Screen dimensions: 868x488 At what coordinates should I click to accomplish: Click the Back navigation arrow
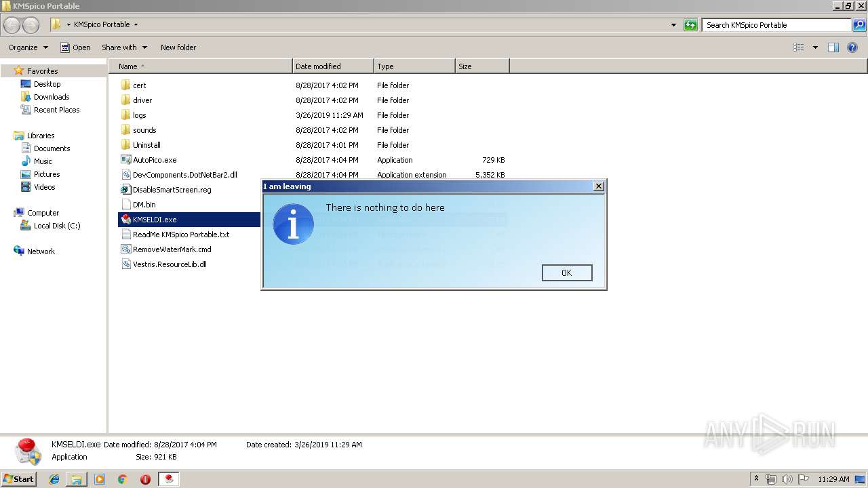click(x=12, y=25)
